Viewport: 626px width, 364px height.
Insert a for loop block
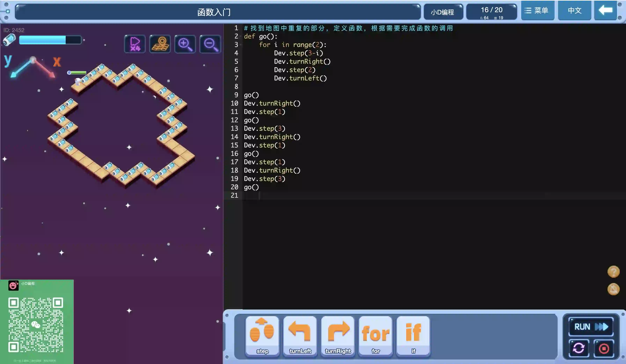pos(376,336)
